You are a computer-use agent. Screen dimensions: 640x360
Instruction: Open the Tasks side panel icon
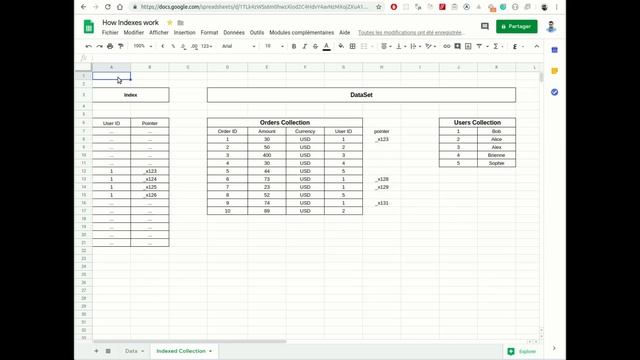pos(554,92)
